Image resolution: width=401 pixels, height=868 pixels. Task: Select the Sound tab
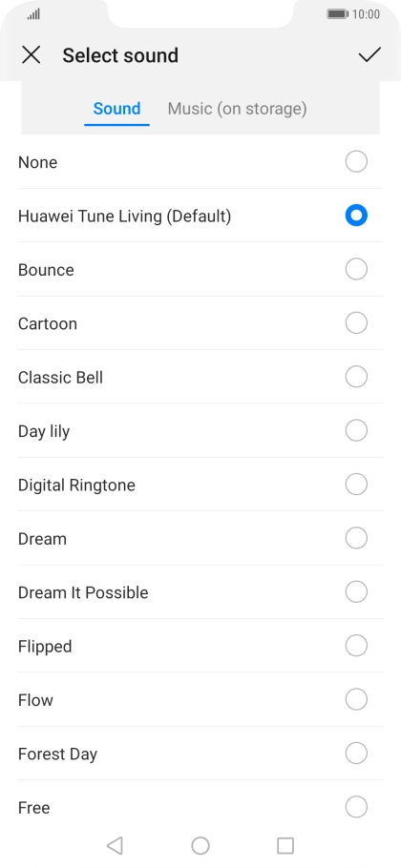point(116,109)
